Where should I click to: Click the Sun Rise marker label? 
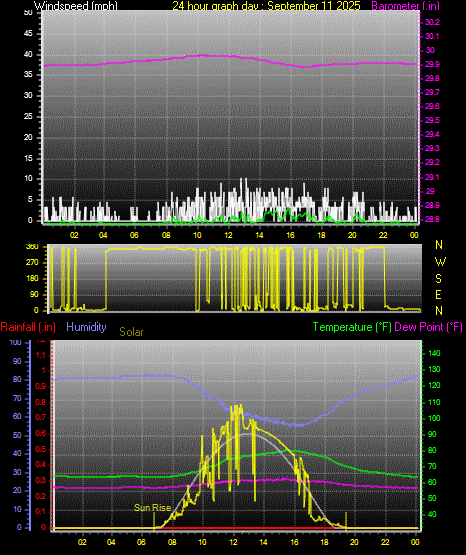[x=152, y=507]
